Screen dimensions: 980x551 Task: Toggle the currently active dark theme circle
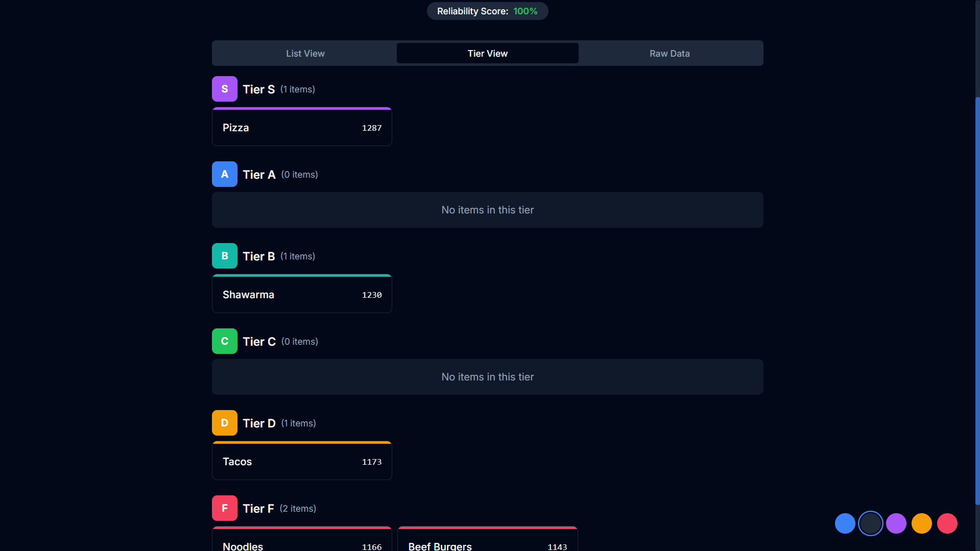click(x=871, y=523)
